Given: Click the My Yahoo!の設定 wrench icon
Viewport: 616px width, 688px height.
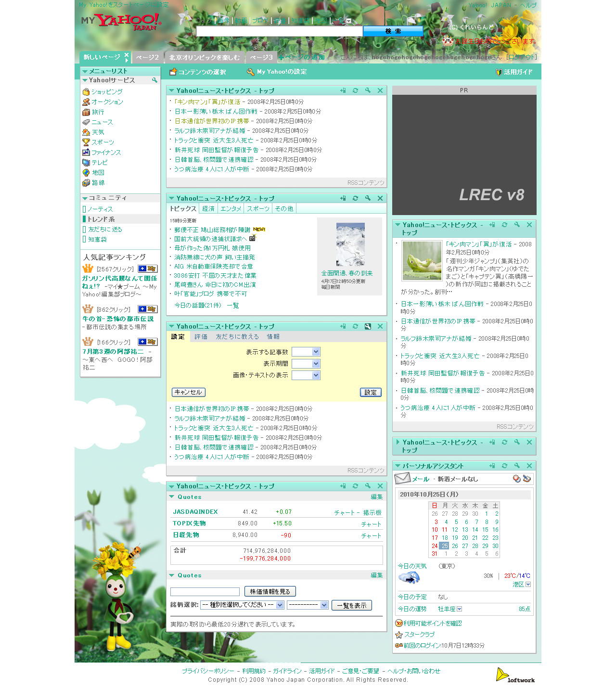Looking at the screenshot, I should click(250, 72).
